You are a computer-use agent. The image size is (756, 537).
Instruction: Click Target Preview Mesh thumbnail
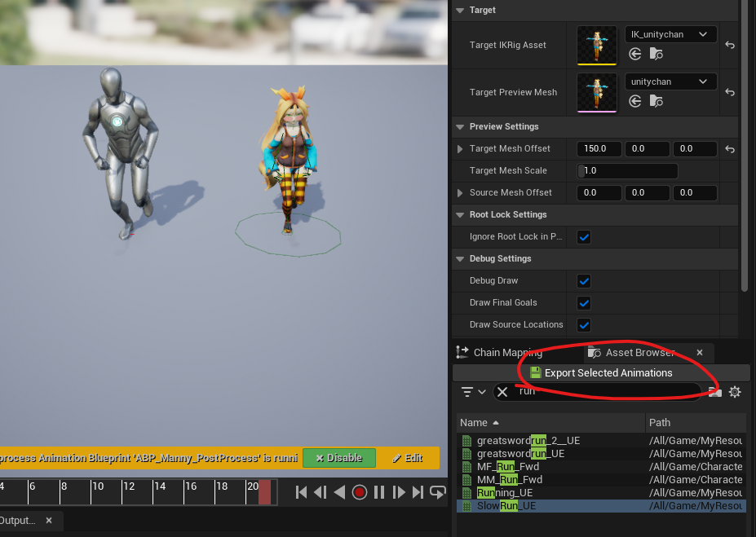click(596, 92)
